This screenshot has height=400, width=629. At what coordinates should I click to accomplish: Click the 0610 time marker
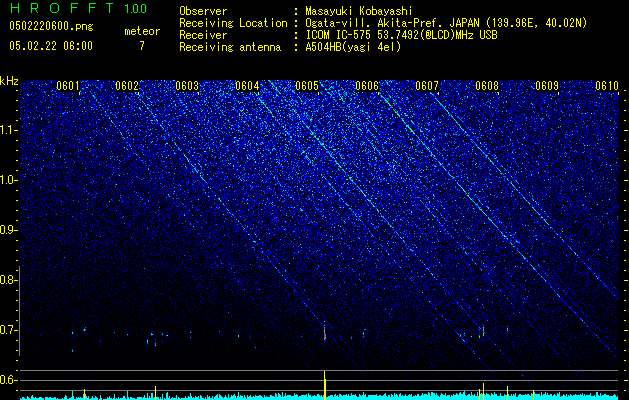click(x=607, y=86)
